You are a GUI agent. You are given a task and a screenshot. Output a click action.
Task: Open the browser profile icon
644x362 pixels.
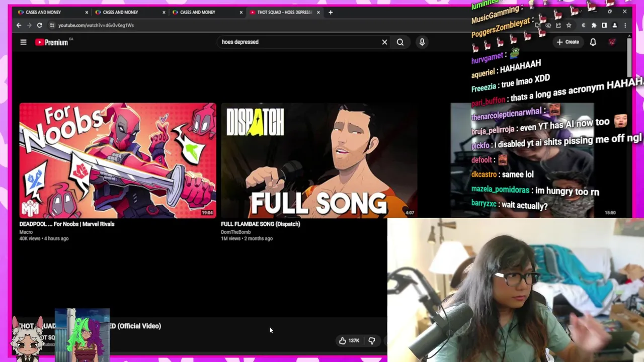coord(614,25)
